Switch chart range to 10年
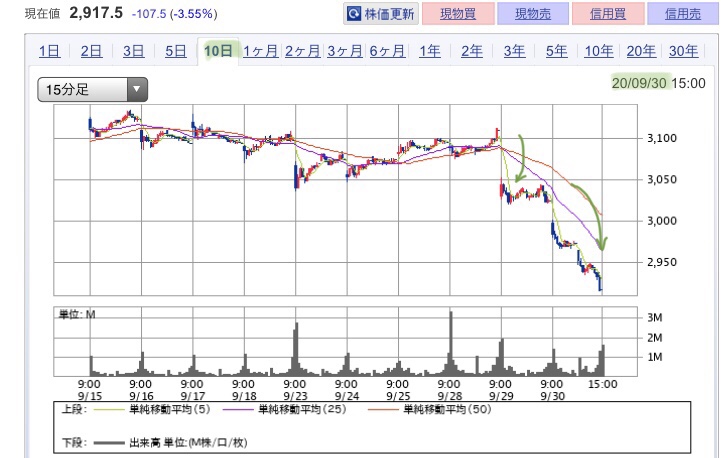Screen dimensions: 723x458 (x=599, y=51)
